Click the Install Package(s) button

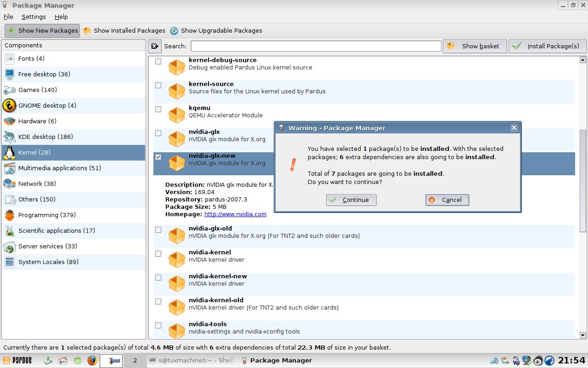[x=548, y=46]
